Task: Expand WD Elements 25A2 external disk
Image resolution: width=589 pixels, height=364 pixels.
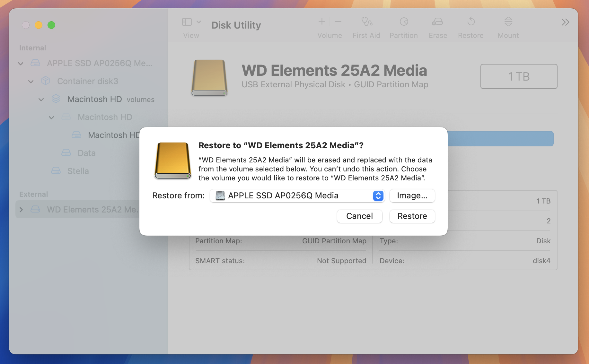Action: point(21,210)
